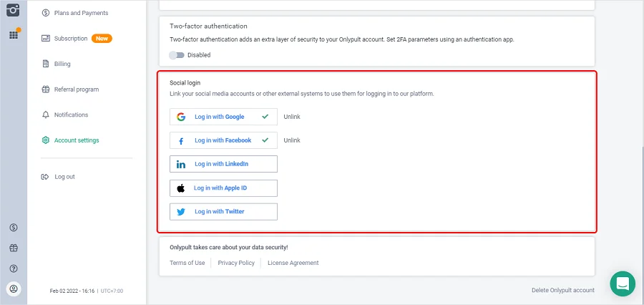
Task: Click Delete Onlypult account link
Action: click(562, 290)
